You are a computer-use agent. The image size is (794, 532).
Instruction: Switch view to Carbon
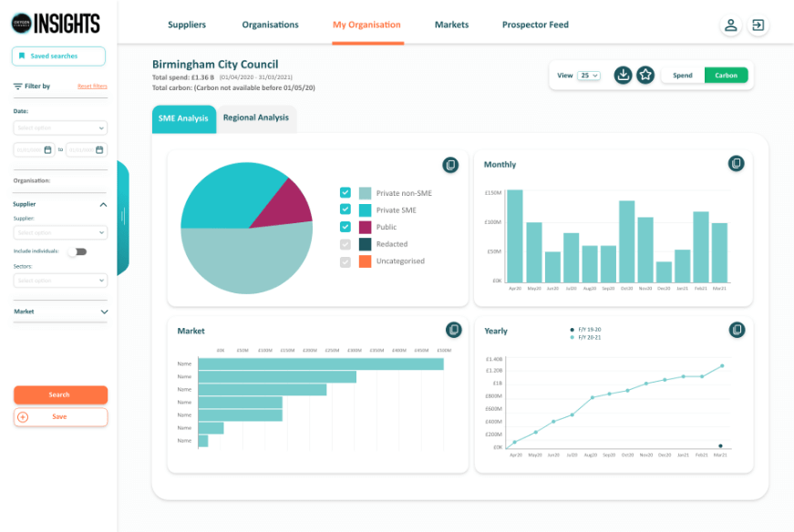click(727, 76)
